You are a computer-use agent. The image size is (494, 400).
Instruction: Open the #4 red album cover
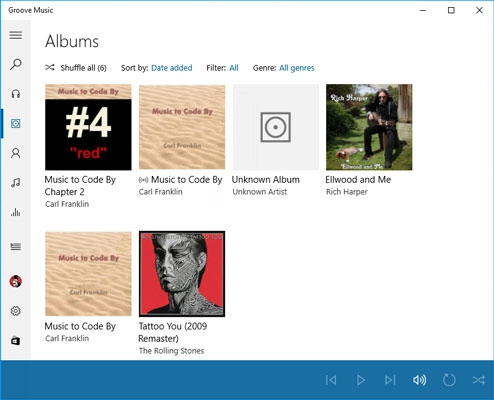click(88, 127)
